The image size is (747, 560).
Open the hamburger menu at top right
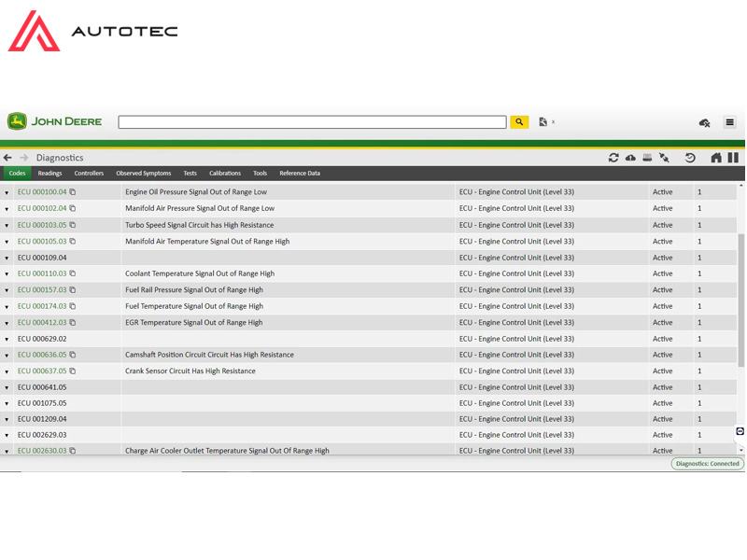click(729, 122)
